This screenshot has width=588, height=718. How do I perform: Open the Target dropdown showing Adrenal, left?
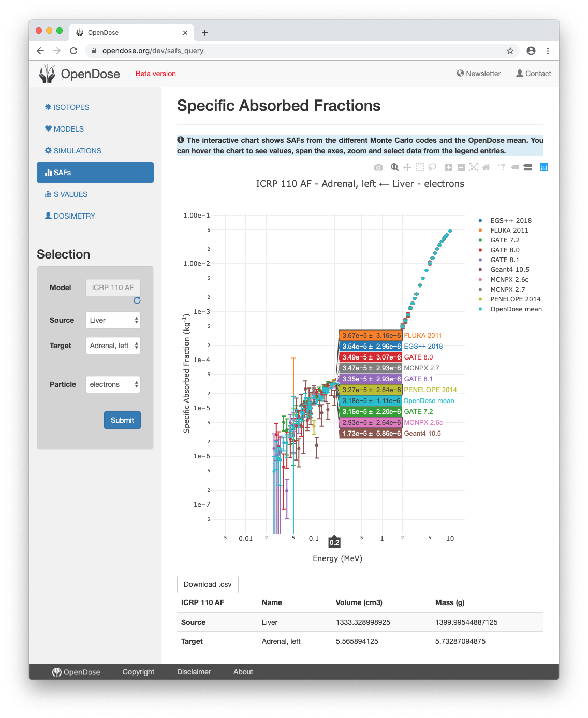[x=113, y=346]
